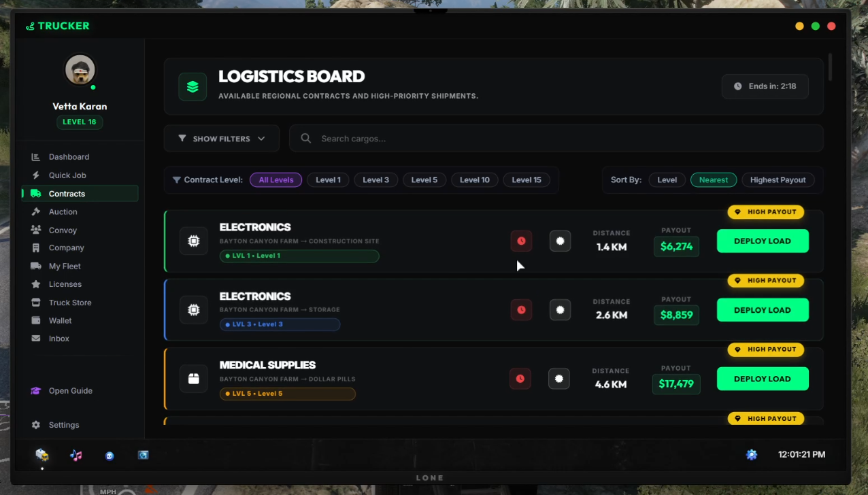The height and width of the screenshot is (495, 868).
Task: Click white badge icon on Medical Supplies contract
Action: (559, 379)
